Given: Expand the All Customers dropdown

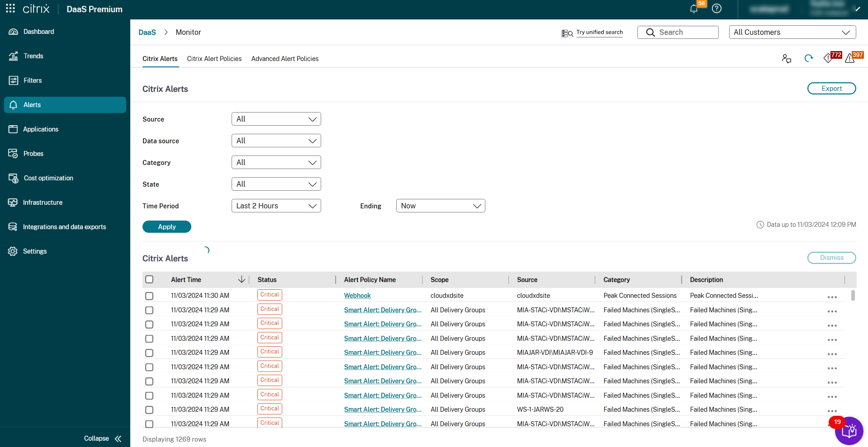Looking at the screenshot, I should click(792, 32).
